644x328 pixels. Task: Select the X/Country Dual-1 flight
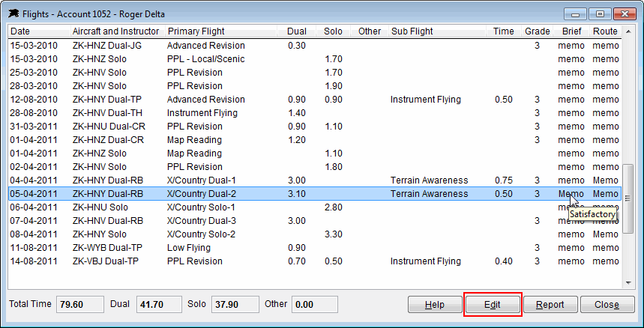[x=201, y=180]
